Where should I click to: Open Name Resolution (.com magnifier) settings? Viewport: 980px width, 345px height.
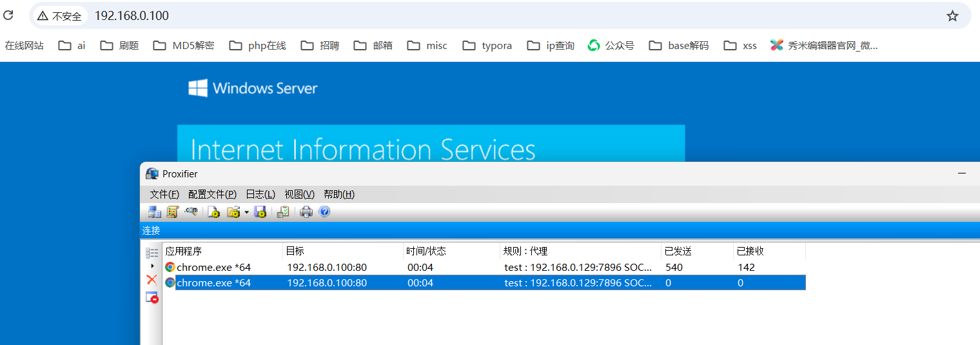[191, 212]
